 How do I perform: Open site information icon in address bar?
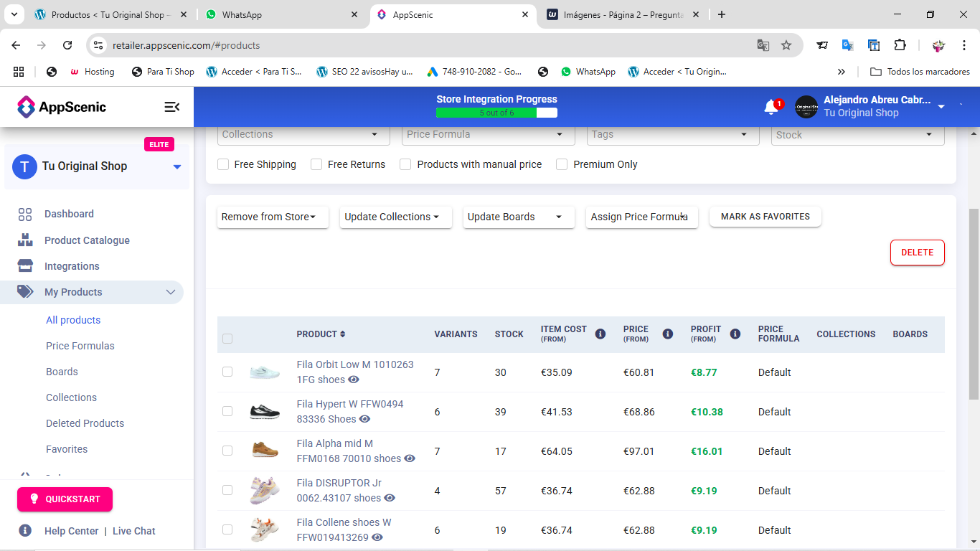pyautogui.click(x=98, y=45)
